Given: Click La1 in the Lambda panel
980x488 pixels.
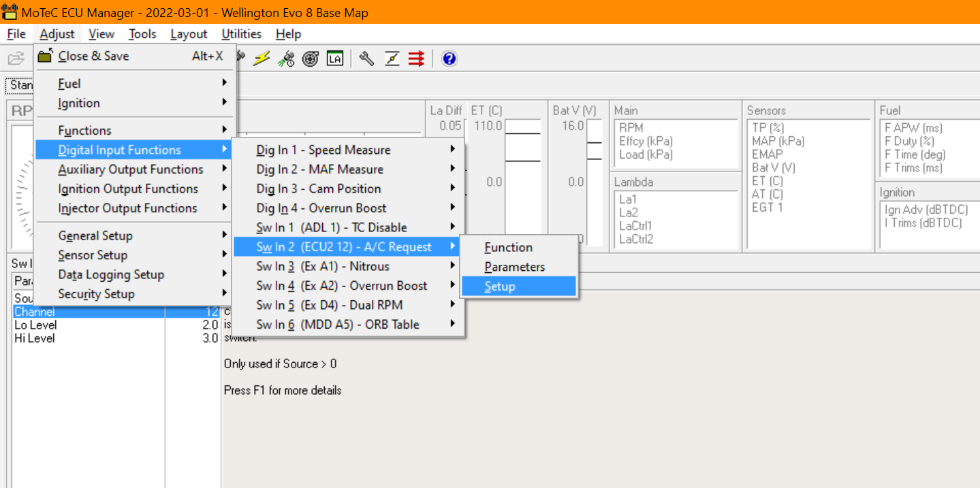Looking at the screenshot, I should 628,199.
